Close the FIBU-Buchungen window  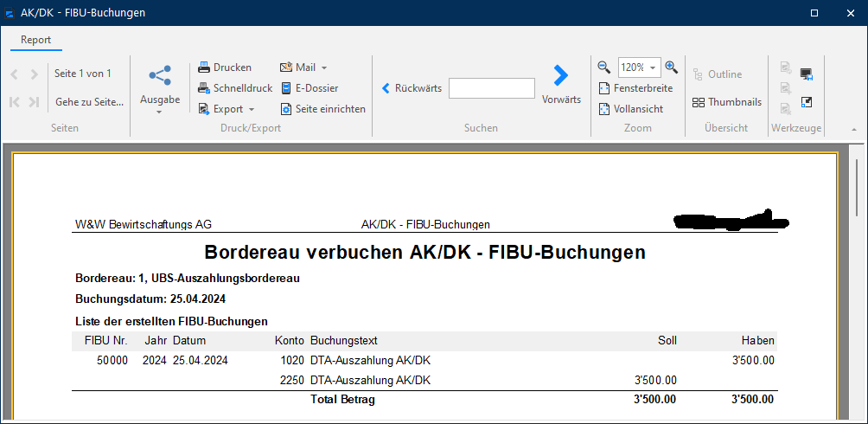(x=852, y=13)
